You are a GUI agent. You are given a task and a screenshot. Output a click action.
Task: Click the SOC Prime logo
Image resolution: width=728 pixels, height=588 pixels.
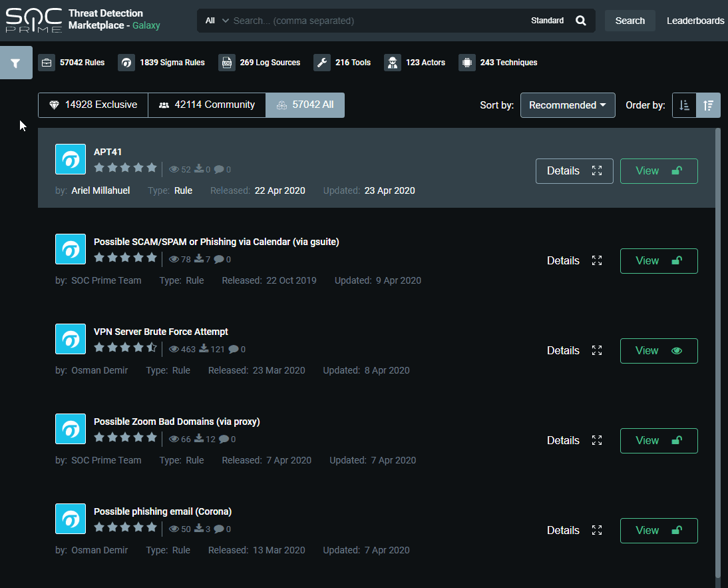[x=33, y=20]
